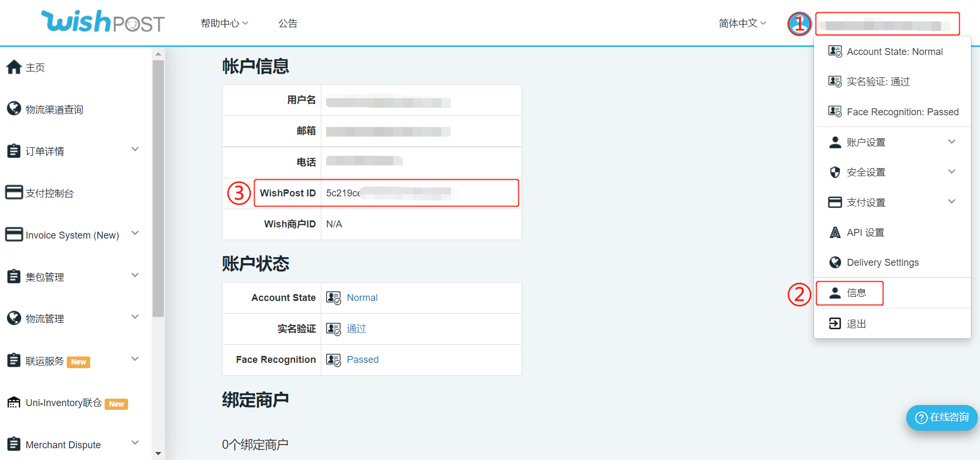Expand 物流管理 sidebar chevron
Image resolution: width=980 pixels, height=460 pixels.
tap(135, 317)
